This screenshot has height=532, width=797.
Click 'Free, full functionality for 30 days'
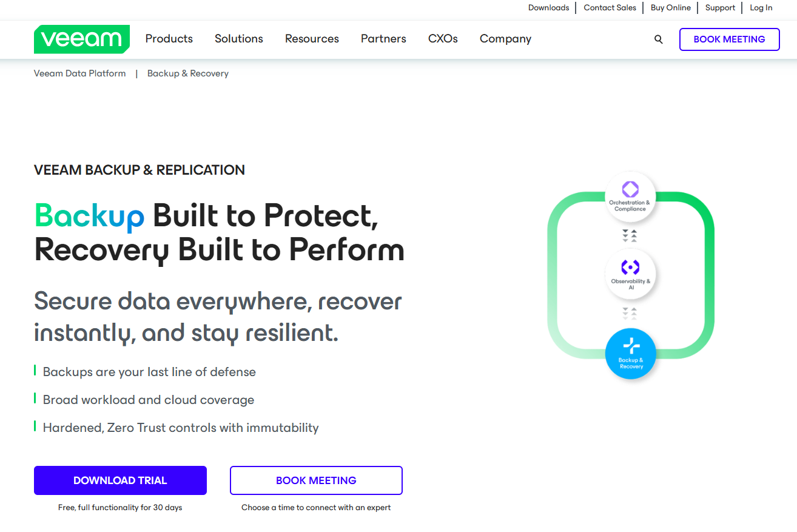click(x=120, y=507)
